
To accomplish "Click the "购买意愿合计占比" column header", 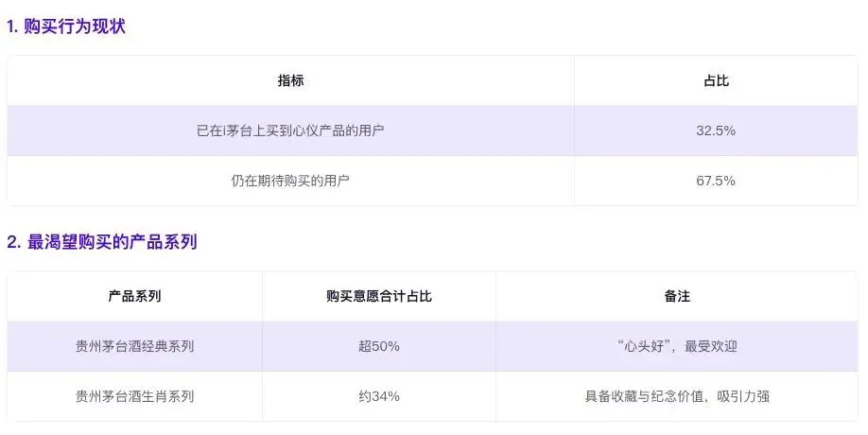I will (379, 296).
